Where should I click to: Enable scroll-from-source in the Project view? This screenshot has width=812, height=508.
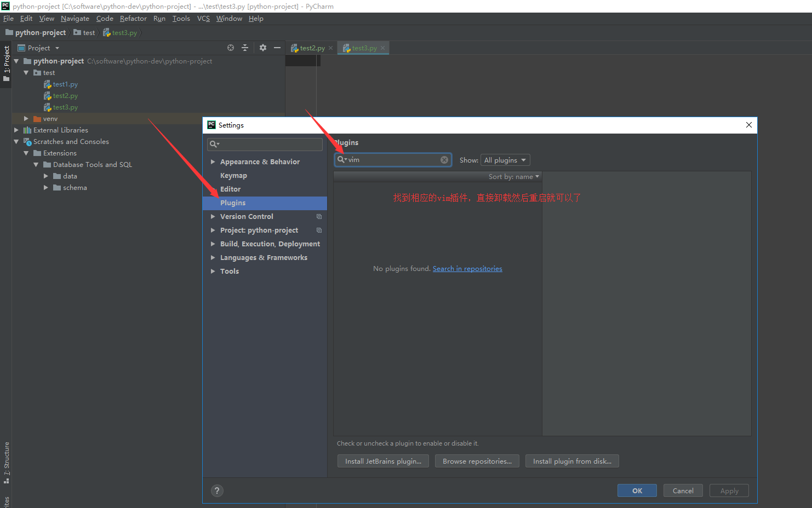tap(230, 48)
